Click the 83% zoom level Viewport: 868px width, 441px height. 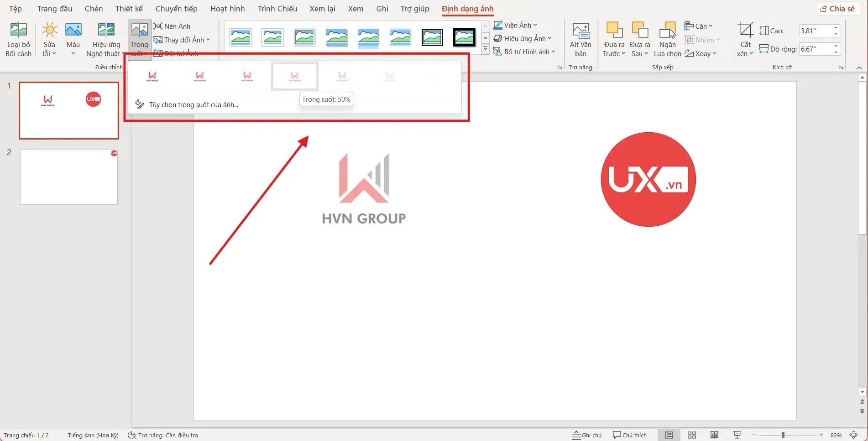(x=836, y=435)
